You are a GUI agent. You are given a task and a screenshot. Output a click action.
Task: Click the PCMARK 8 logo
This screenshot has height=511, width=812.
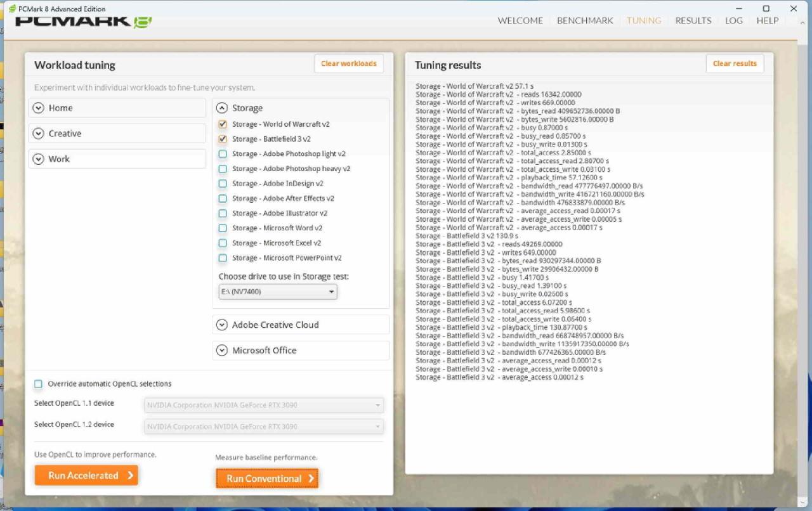tap(84, 22)
